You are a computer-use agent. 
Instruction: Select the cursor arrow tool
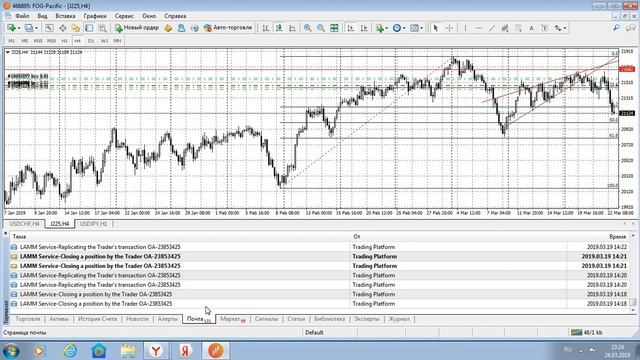pyautogui.click(x=436, y=28)
